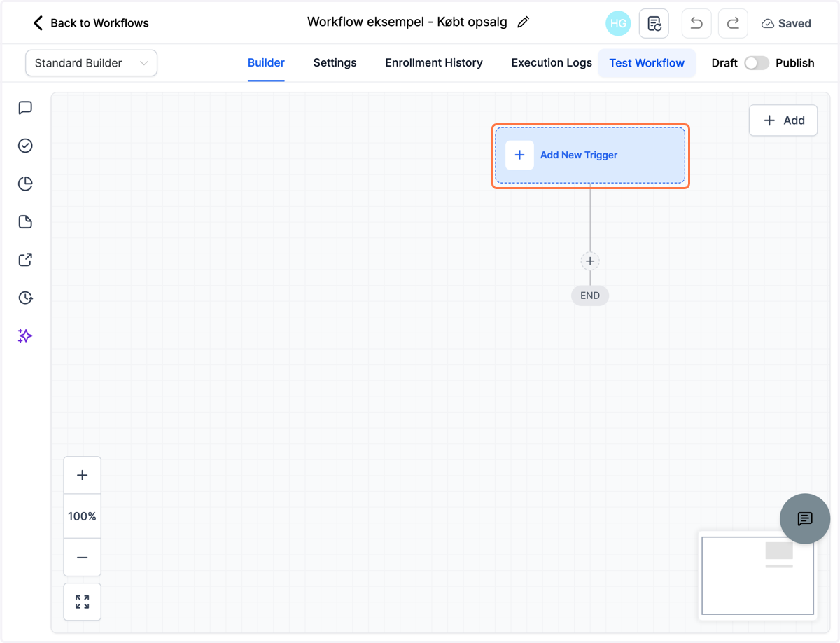Image resolution: width=840 pixels, height=643 pixels.
Task: Click the 100% zoom level value
Action: [83, 516]
